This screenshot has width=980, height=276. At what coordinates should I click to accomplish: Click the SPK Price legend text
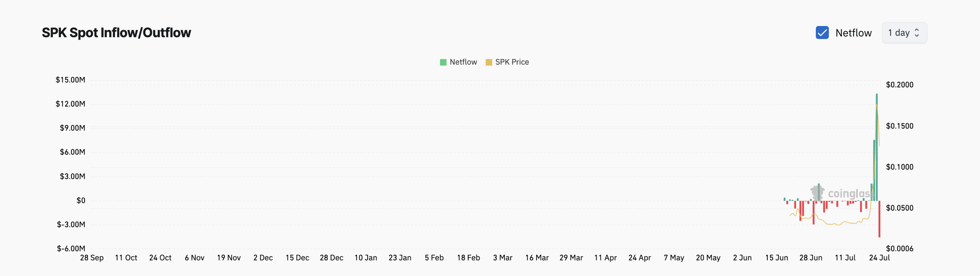click(x=512, y=62)
